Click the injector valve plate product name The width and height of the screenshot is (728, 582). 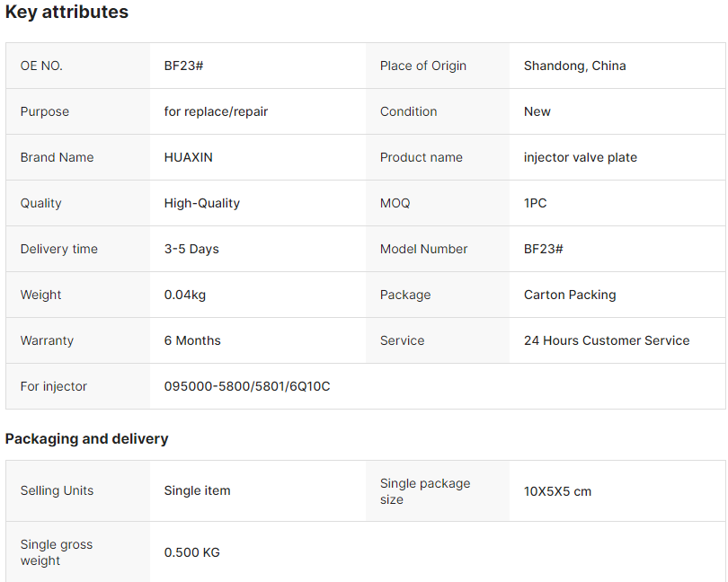point(581,157)
